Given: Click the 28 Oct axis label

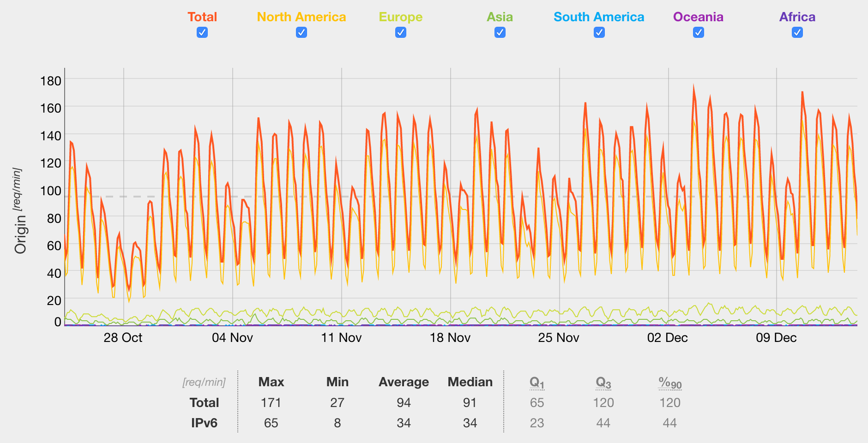Looking at the screenshot, I should point(123,338).
